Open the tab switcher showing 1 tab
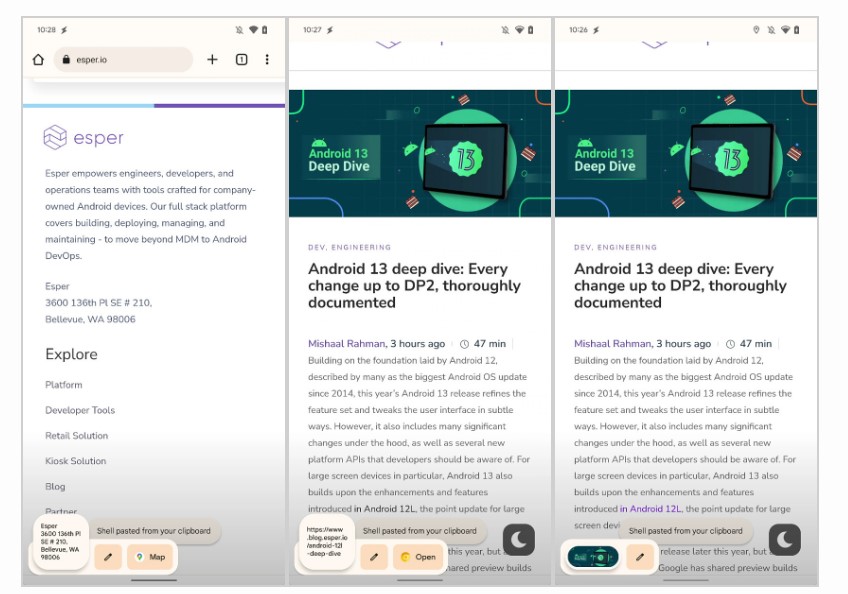Image resolution: width=848 pixels, height=594 pixels. tap(241, 60)
